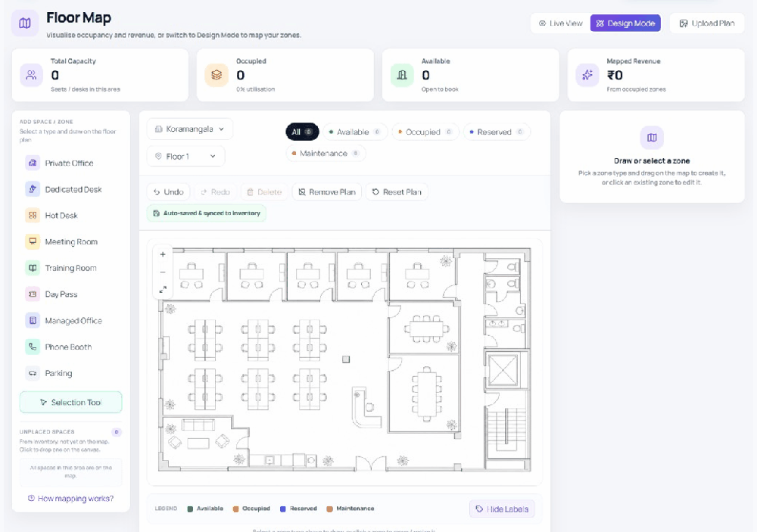Switch to Live View mode
The width and height of the screenshot is (757, 532).
pos(560,23)
